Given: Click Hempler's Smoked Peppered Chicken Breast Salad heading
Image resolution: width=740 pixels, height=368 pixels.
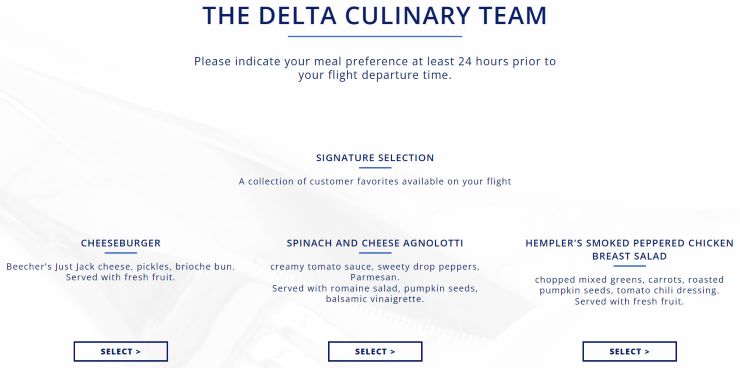Looking at the screenshot, I should click(x=630, y=250).
